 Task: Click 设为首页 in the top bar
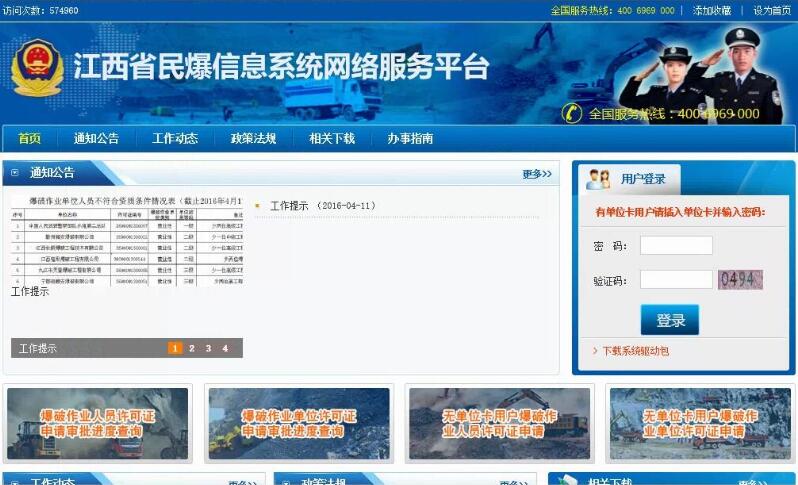point(771,10)
